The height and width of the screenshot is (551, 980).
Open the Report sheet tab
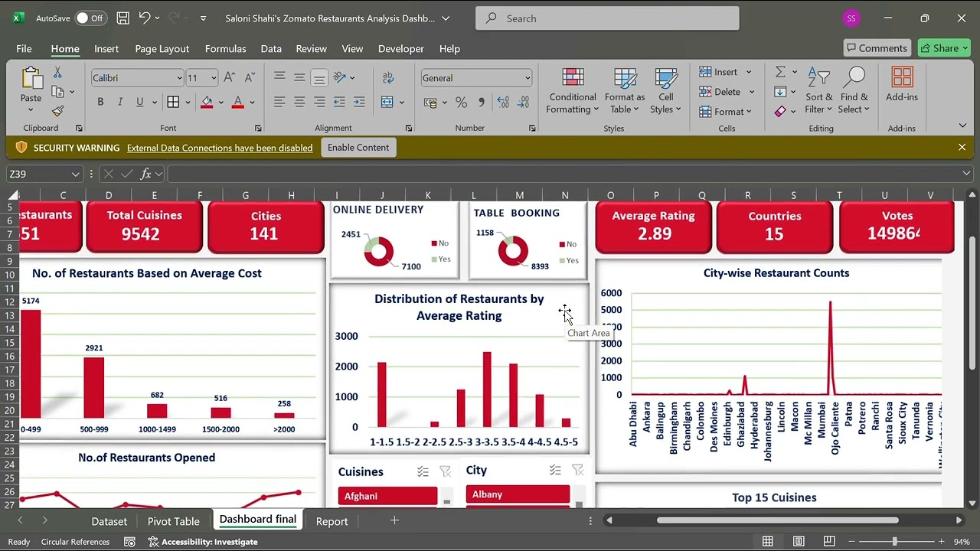[332, 521]
